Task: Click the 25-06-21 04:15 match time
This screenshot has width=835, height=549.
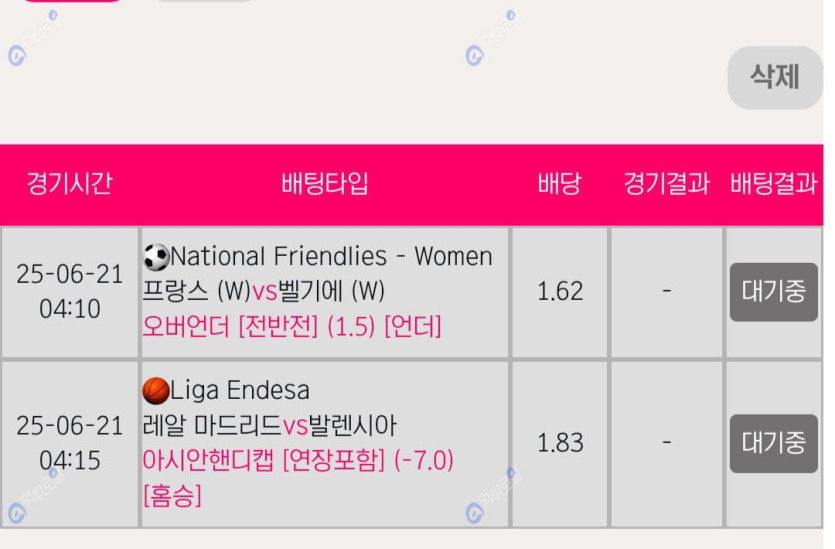Action: 70,444
